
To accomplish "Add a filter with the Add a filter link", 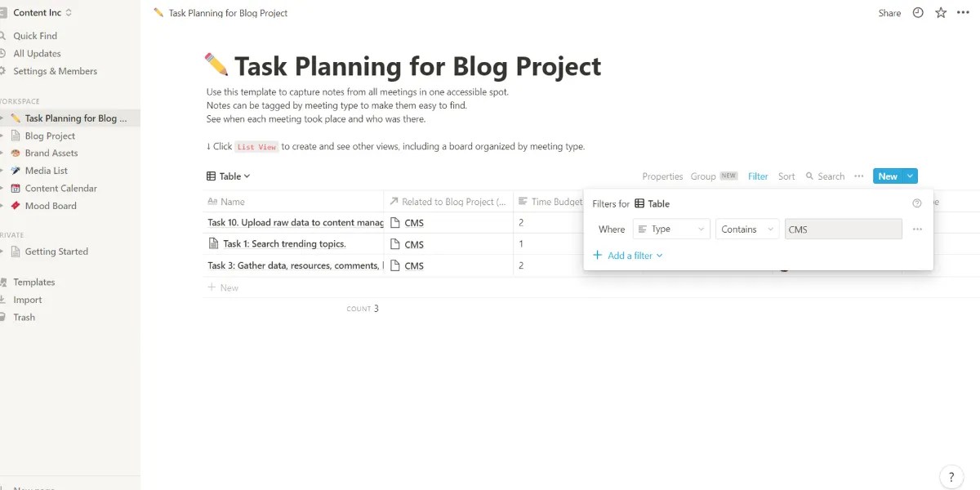I will click(628, 256).
